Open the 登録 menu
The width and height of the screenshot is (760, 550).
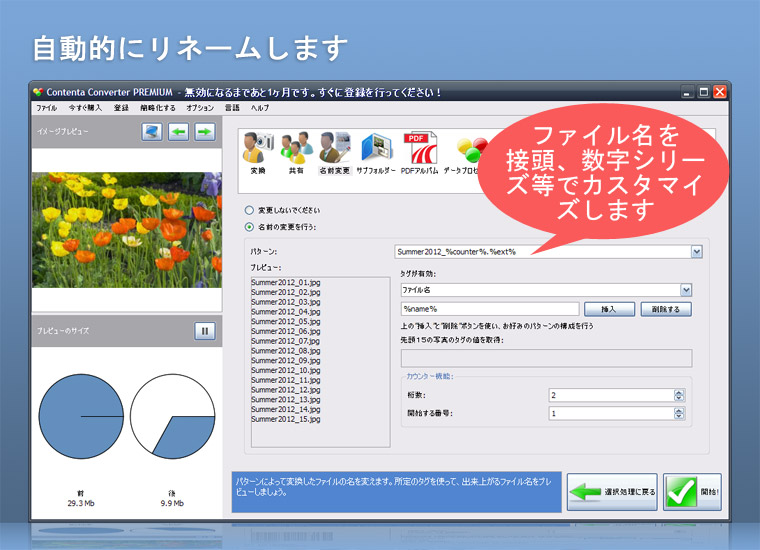point(121,108)
